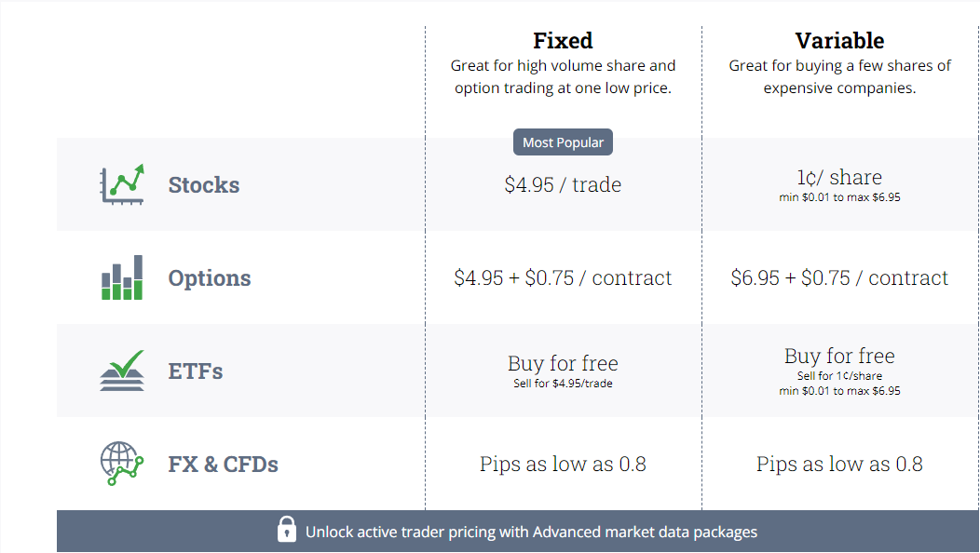
Task: Open the Unlock active trader pricing banner
Action: [x=518, y=532]
